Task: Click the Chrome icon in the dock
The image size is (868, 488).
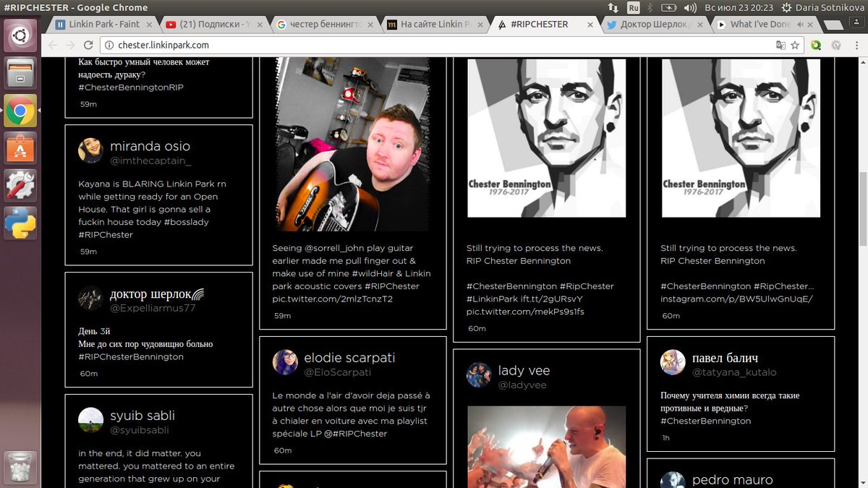Action: click(x=20, y=111)
